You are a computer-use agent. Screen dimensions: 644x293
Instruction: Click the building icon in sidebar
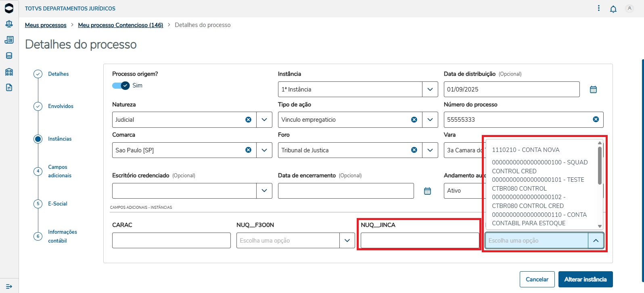pos(9,72)
